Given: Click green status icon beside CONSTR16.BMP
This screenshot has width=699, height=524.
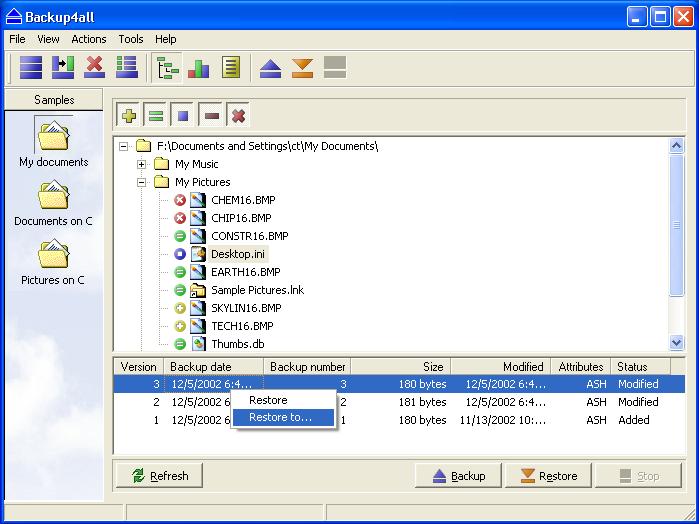Looking at the screenshot, I should [x=180, y=236].
